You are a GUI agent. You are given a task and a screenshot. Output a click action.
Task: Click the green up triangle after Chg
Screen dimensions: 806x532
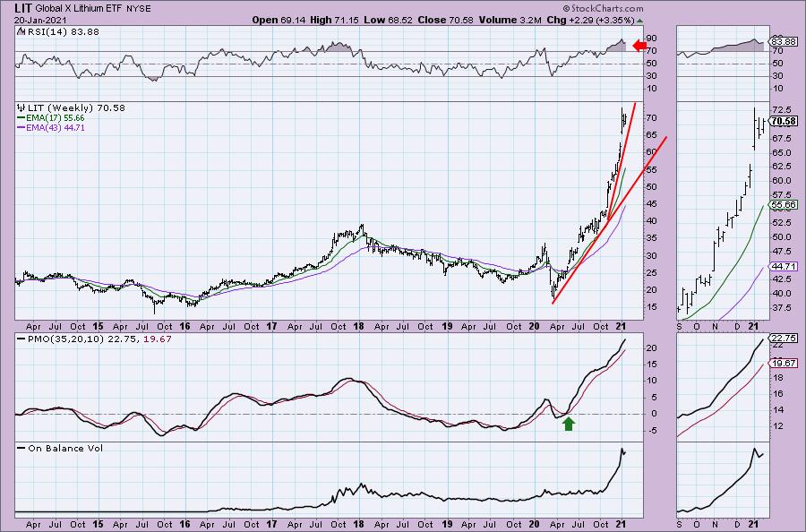pyautogui.click(x=639, y=21)
